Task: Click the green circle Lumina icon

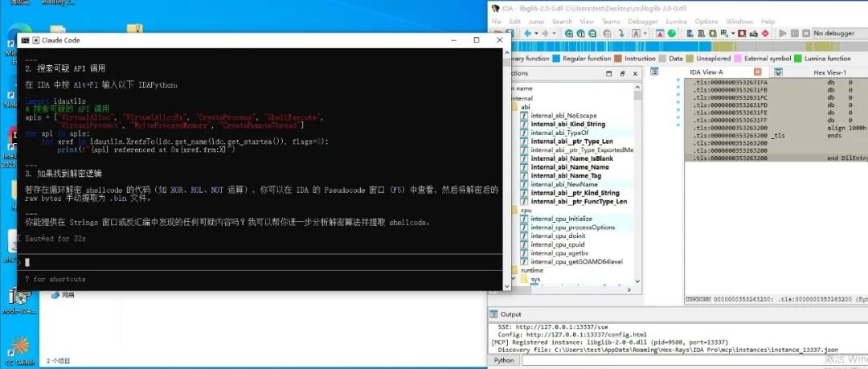Action: pyautogui.click(x=671, y=33)
